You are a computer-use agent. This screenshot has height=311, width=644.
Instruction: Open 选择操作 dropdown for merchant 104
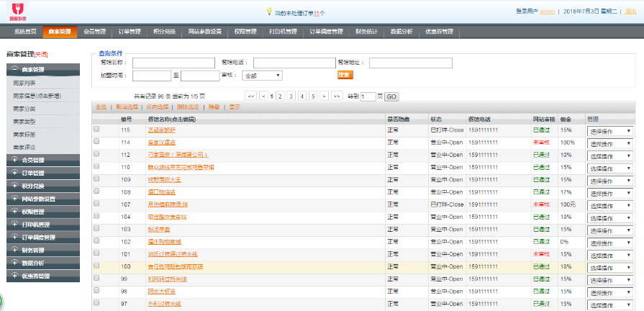609,217
